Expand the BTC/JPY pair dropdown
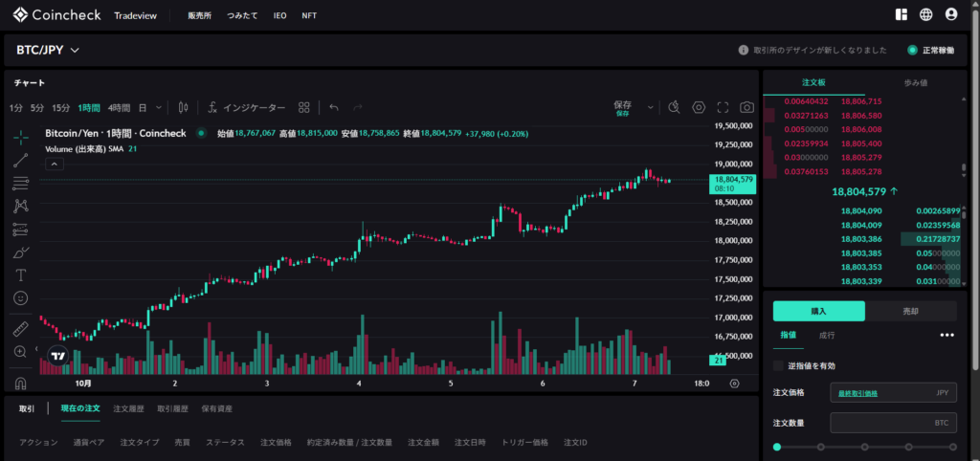Viewport: 980px width, 461px height. pos(75,50)
